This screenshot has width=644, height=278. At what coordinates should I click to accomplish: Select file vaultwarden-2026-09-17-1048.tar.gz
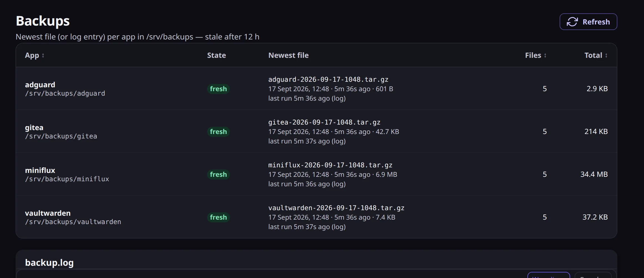click(x=336, y=208)
